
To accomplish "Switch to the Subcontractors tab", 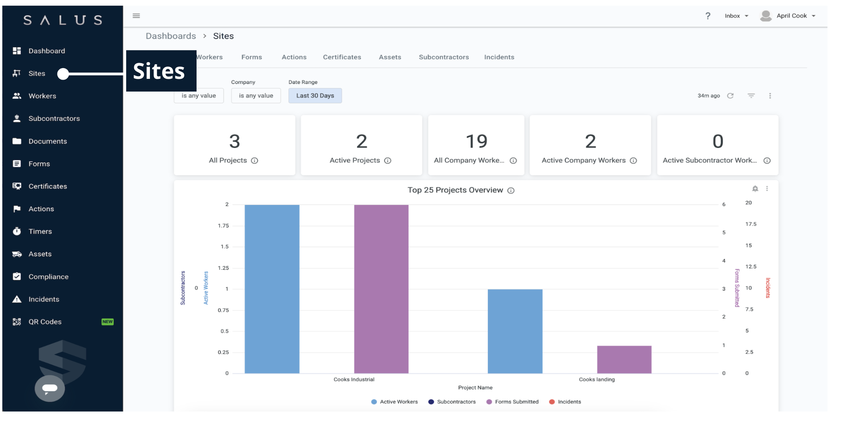I will pos(444,57).
